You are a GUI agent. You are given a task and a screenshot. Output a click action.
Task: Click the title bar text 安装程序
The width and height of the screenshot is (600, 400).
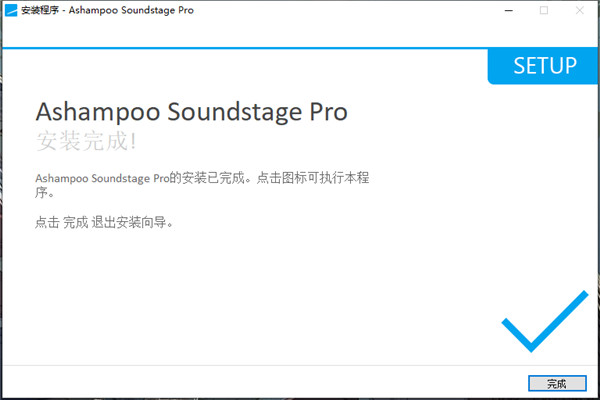[x=40, y=10]
